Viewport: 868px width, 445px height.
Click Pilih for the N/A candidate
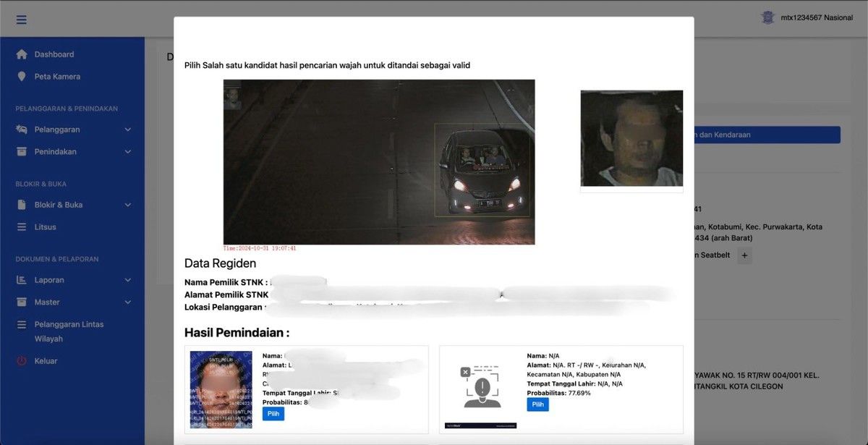click(x=538, y=404)
